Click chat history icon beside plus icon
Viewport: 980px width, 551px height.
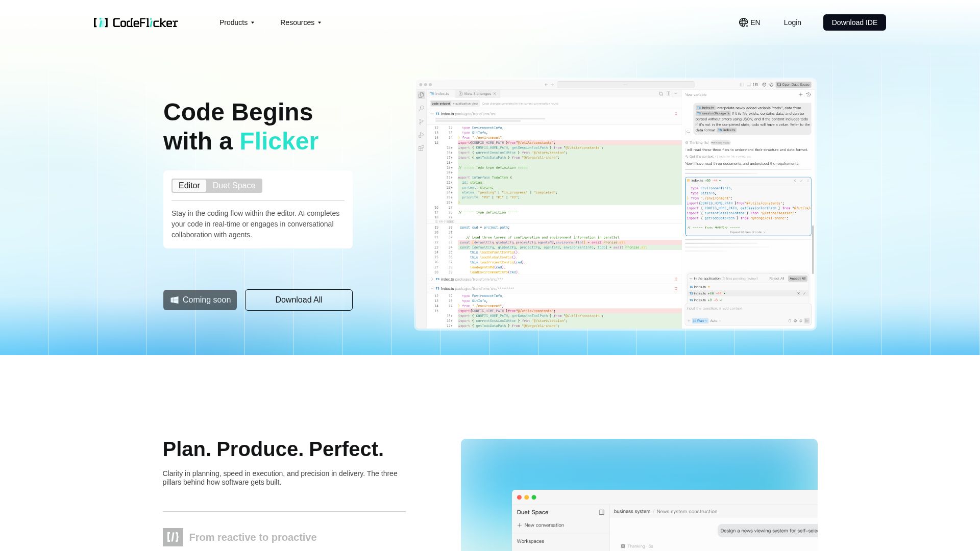pos(808,94)
